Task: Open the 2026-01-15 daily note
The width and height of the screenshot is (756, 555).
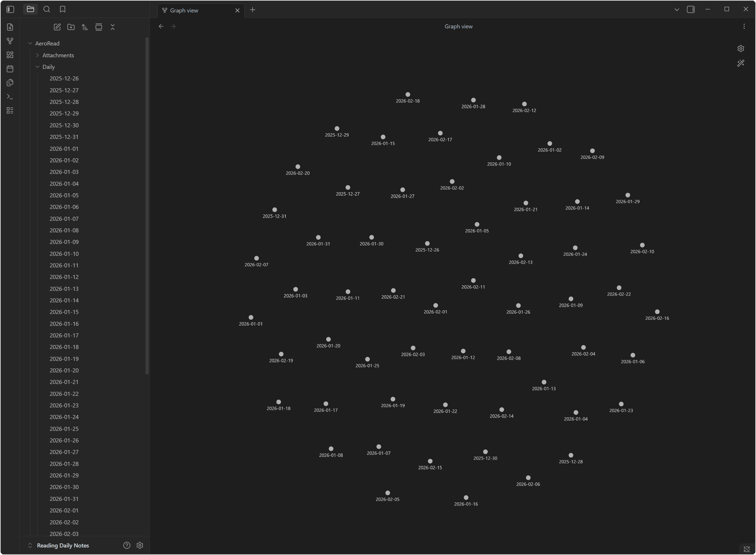Action: (64, 312)
